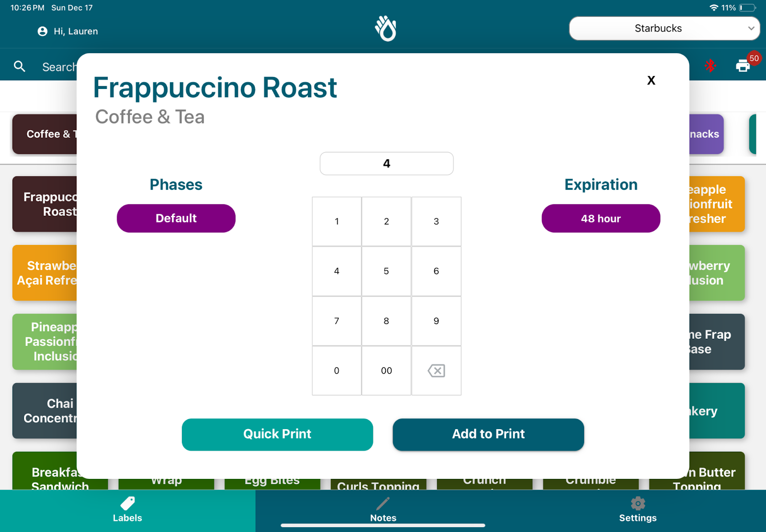The height and width of the screenshot is (532, 766).
Task: Open the Settings tab
Action: tap(638, 510)
